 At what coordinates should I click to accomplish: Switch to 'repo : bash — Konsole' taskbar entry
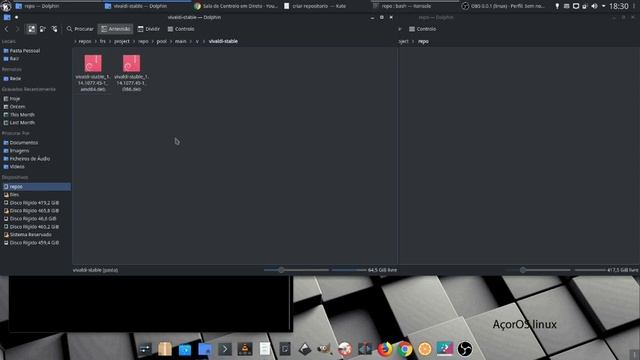point(414,6)
